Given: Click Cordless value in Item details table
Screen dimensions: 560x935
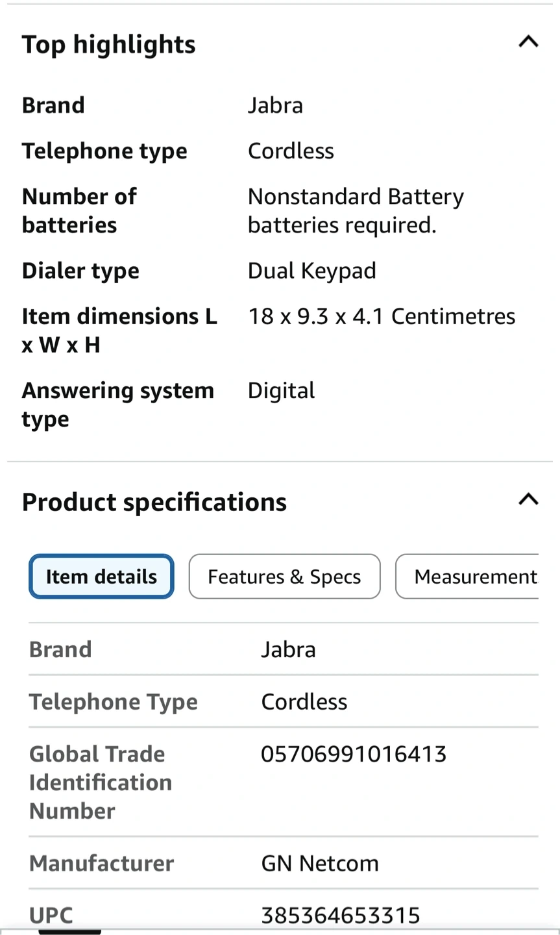Looking at the screenshot, I should coord(304,701).
